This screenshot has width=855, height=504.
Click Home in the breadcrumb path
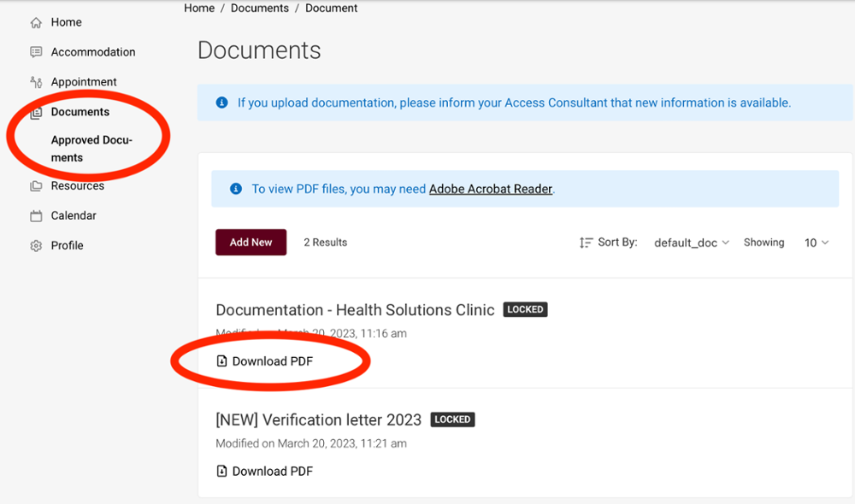coord(199,8)
